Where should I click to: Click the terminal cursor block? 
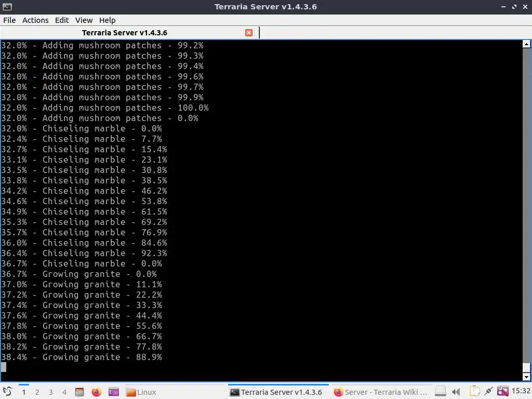tap(4, 367)
